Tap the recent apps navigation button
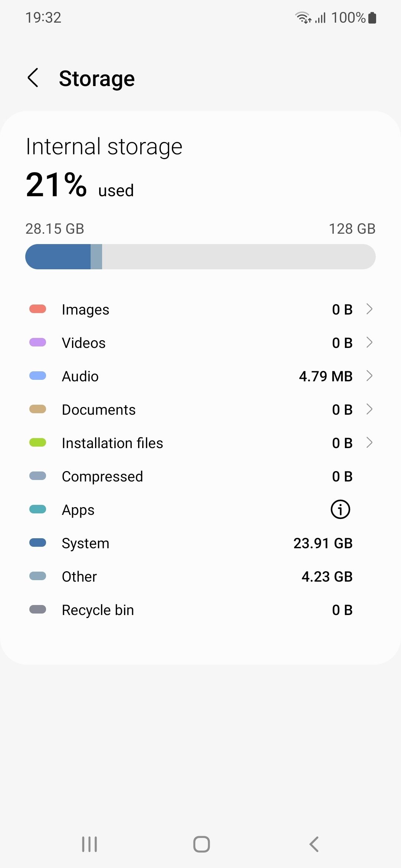This screenshot has width=401, height=868. [89, 844]
